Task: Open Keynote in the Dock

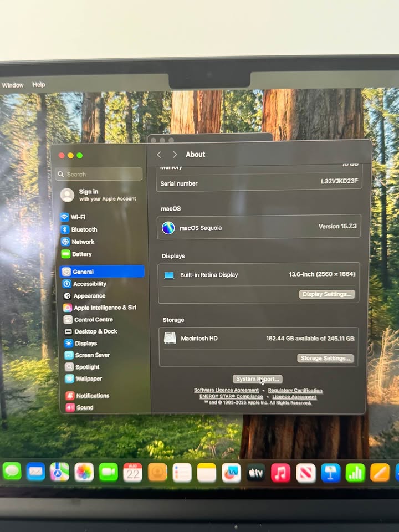Action: pyautogui.click(x=331, y=473)
